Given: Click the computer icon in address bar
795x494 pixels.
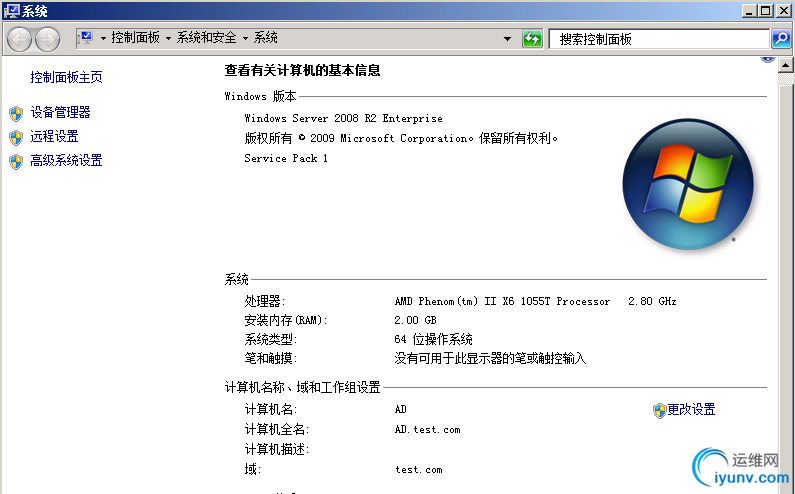Looking at the screenshot, I should [x=86, y=37].
